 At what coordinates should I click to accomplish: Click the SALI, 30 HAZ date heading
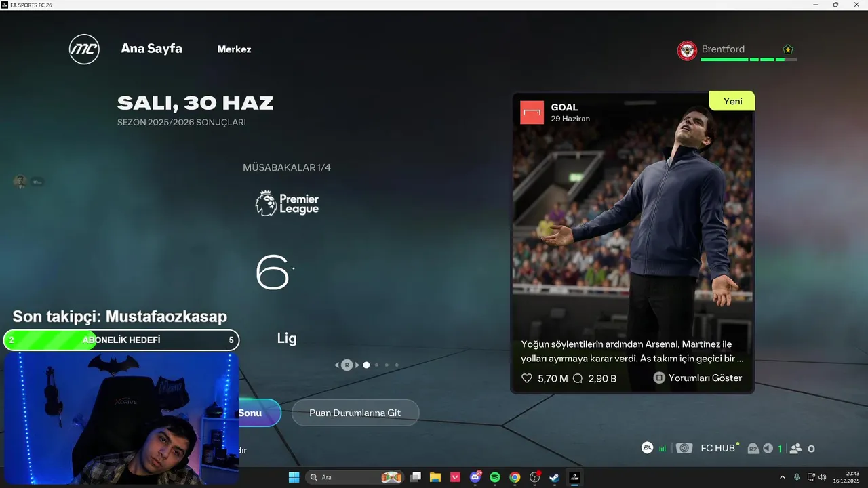click(x=195, y=103)
